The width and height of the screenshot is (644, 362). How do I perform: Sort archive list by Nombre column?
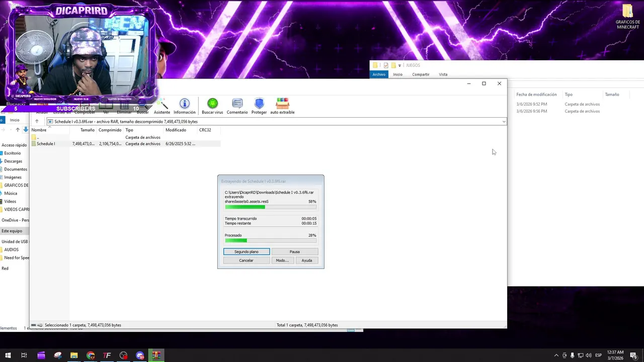(50, 130)
